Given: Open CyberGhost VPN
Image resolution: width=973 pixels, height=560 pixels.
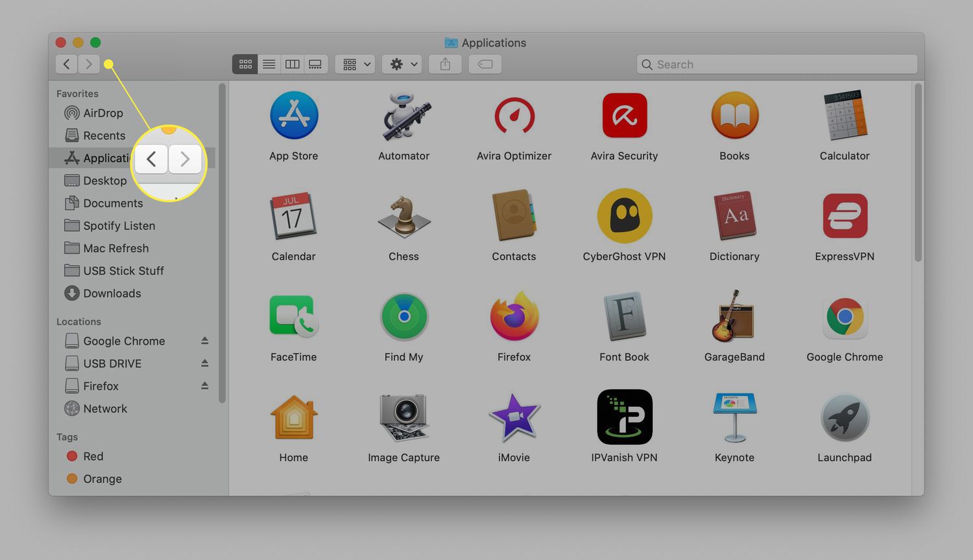Looking at the screenshot, I should coord(624,216).
